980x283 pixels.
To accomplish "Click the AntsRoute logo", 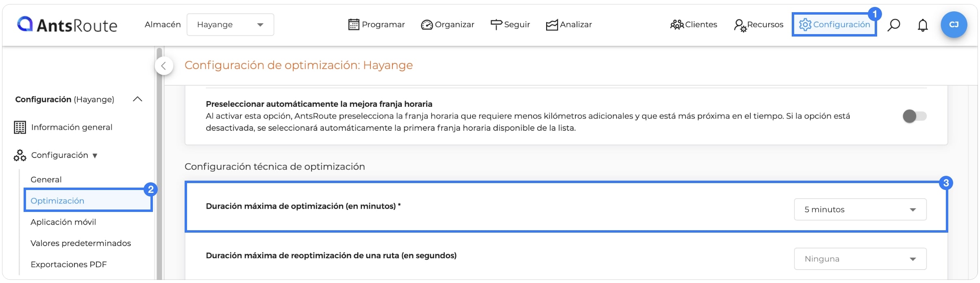I will pyautogui.click(x=67, y=25).
